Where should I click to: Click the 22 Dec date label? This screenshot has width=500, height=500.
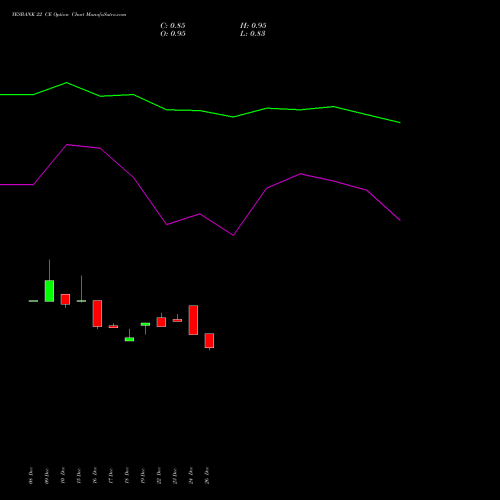coord(159,476)
